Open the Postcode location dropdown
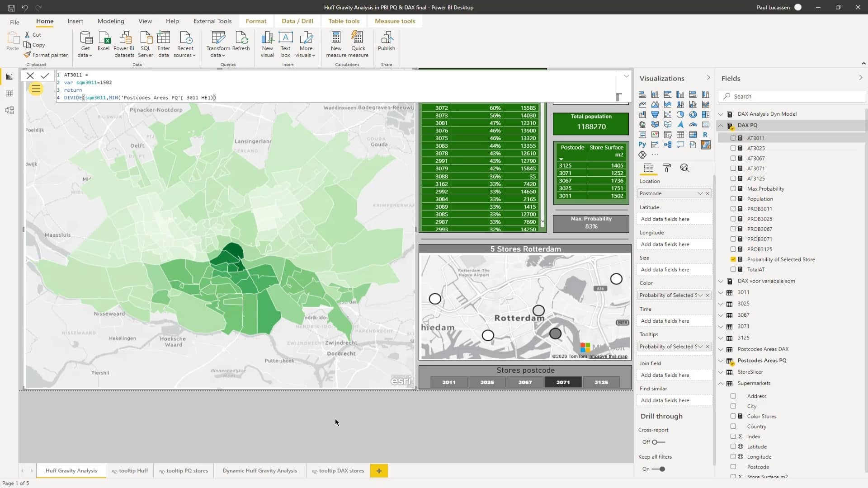 [701, 193]
